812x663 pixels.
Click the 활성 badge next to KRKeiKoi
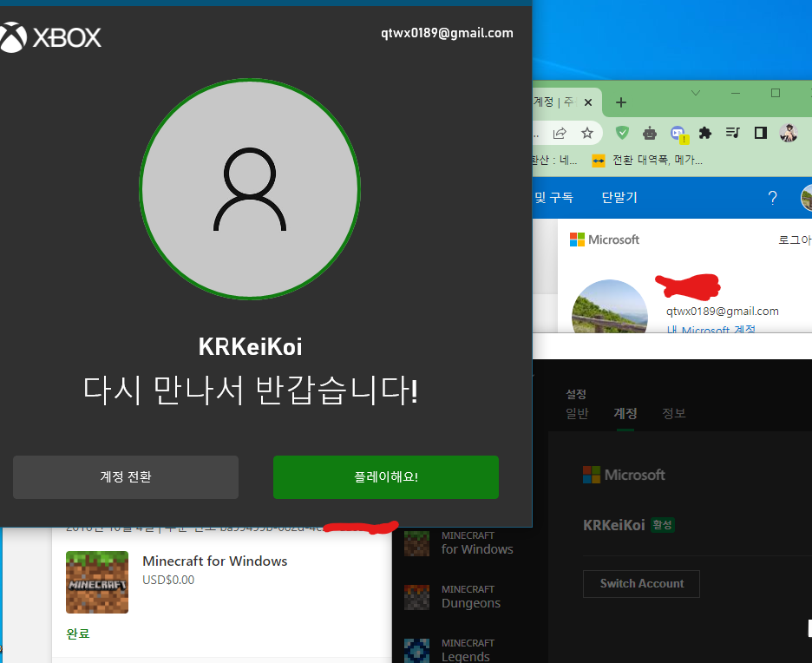[x=662, y=525]
